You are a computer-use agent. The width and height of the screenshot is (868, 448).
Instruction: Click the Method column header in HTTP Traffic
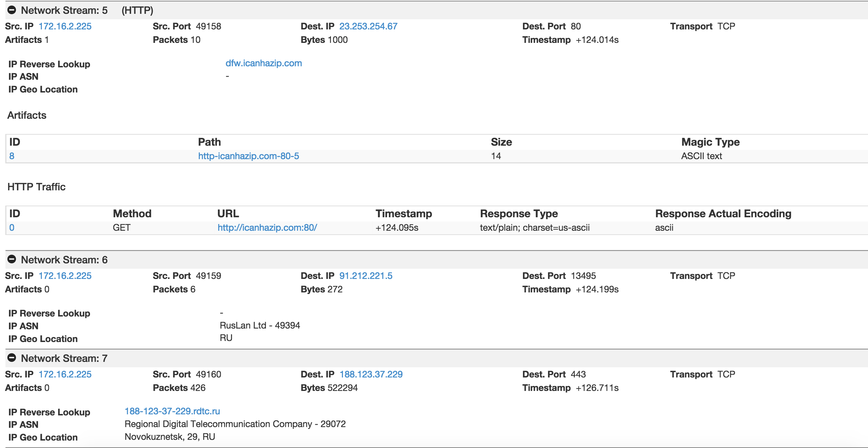point(132,214)
